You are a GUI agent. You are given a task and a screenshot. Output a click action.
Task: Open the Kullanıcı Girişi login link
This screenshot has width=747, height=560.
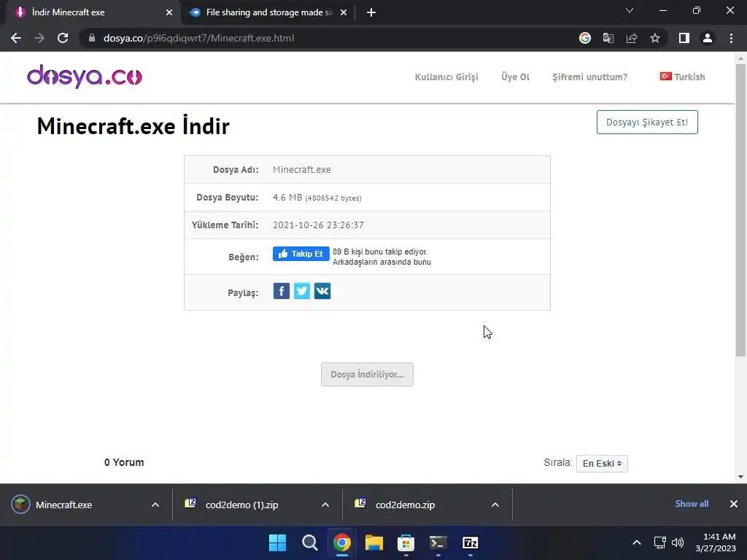tap(446, 77)
